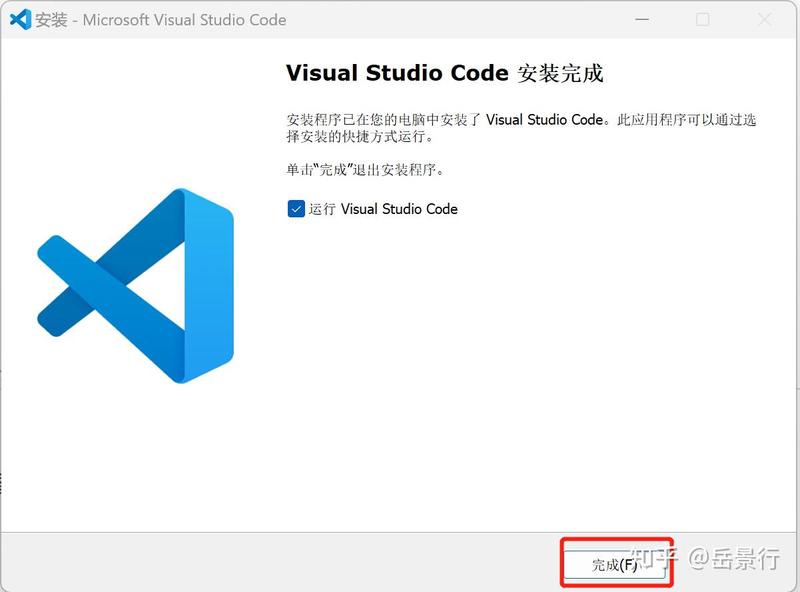Minimize the installer window
Viewport: 800px width, 592px height.
coord(642,19)
